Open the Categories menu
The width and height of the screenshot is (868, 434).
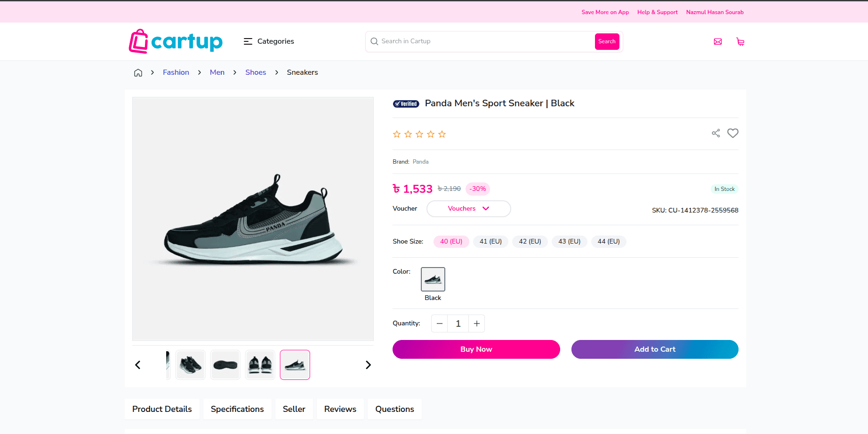tap(269, 41)
